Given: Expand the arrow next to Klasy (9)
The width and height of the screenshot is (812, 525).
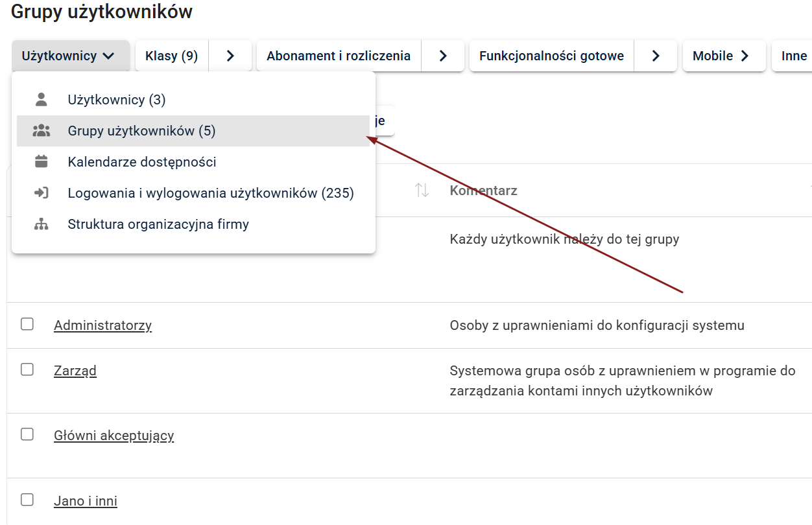Looking at the screenshot, I should [x=230, y=56].
